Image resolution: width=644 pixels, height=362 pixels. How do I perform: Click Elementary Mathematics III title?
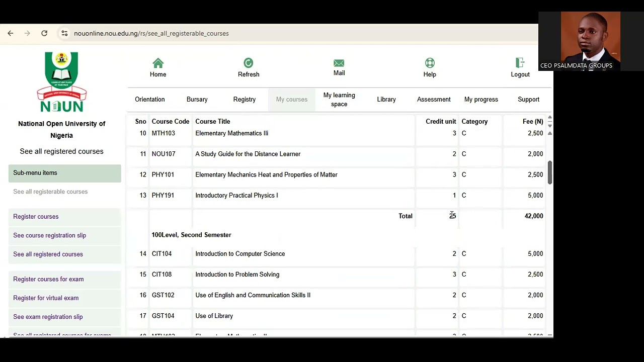232,133
